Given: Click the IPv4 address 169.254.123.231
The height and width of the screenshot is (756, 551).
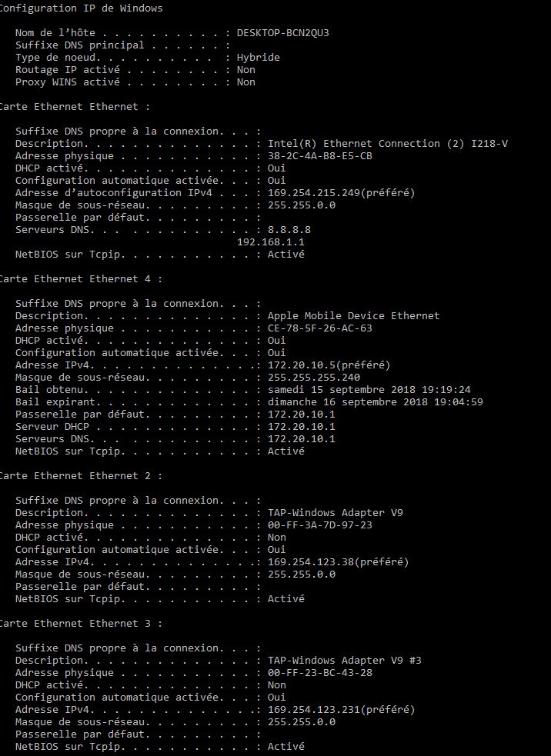Looking at the screenshot, I should tap(341, 710).
